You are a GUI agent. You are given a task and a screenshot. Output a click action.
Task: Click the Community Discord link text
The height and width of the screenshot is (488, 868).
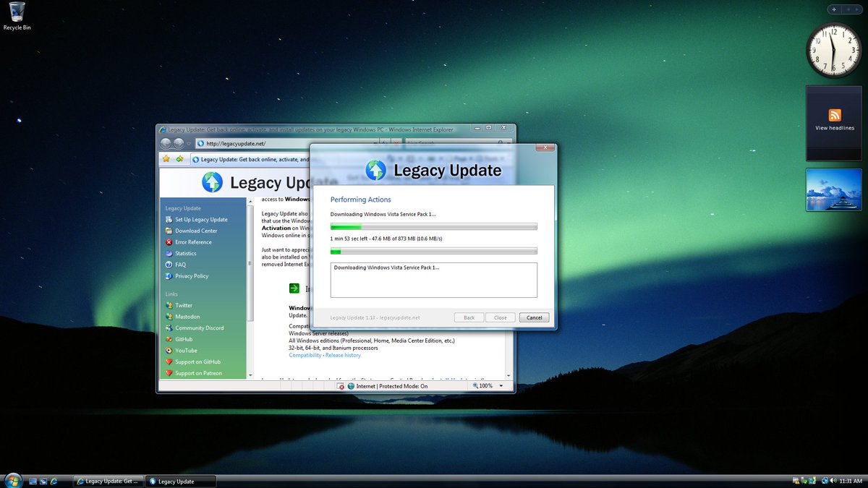coord(200,328)
